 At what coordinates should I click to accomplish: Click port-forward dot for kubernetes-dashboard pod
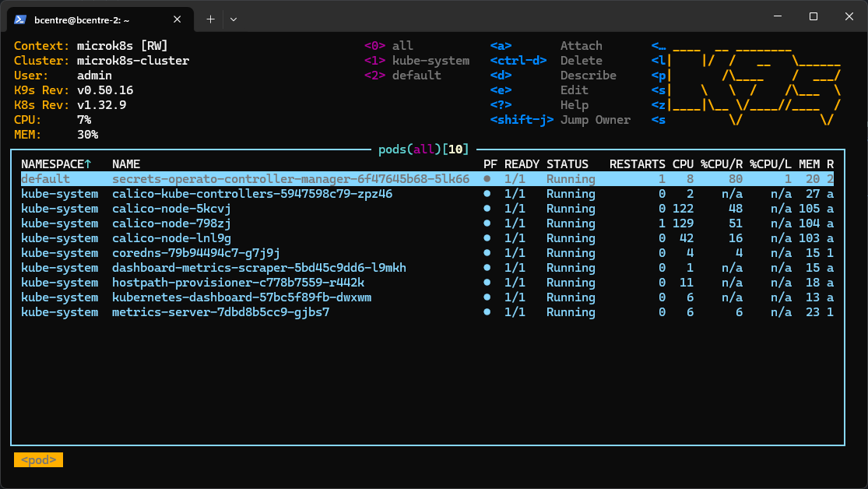pyautogui.click(x=487, y=297)
